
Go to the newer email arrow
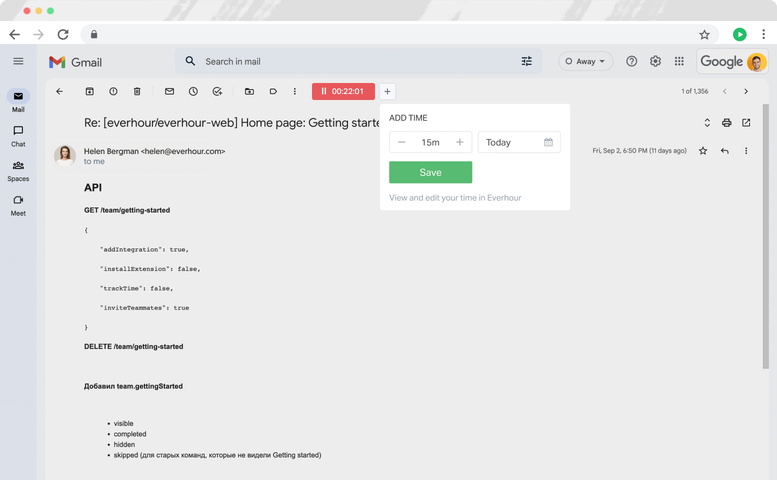[x=724, y=91]
